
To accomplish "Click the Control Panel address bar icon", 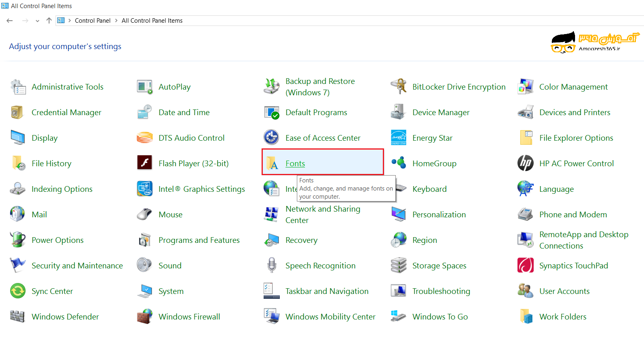I will [61, 20].
